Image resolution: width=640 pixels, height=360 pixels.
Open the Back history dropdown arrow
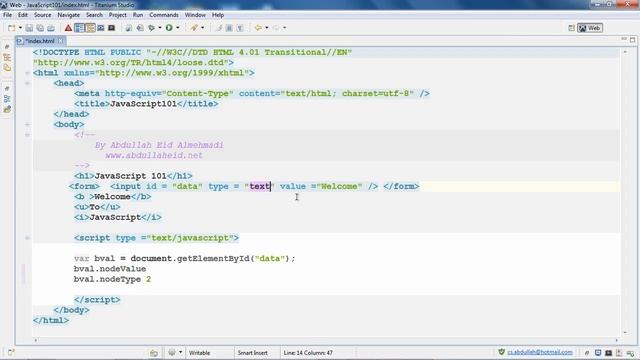click(x=267, y=28)
